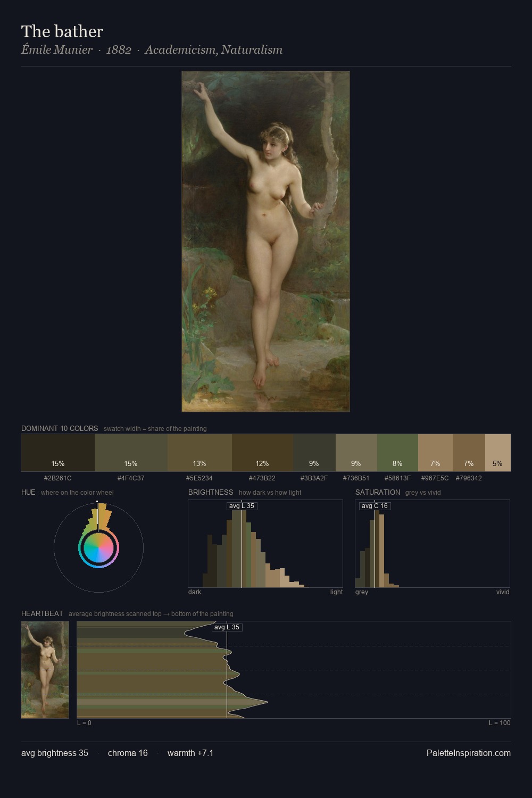Viewport: 532px width, 798px height.
Task: Click the 'HUE' section heading
Action: pos(28,492)
